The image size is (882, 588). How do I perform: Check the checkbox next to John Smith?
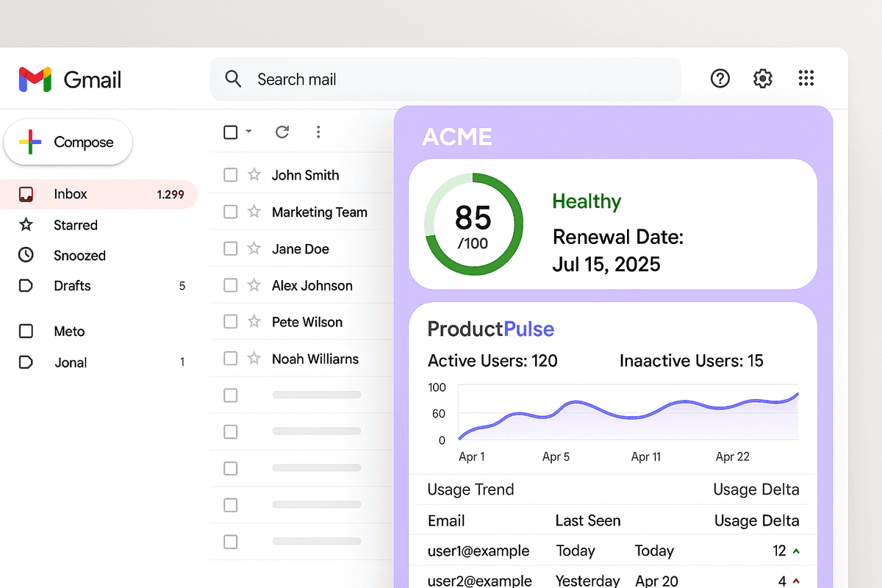click(231, 175)
